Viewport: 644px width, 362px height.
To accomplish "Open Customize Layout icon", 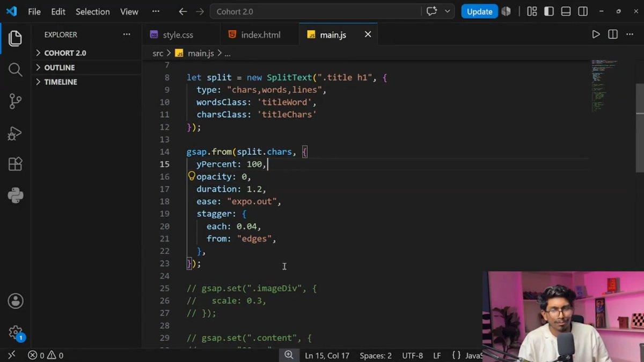I will 531,11.
